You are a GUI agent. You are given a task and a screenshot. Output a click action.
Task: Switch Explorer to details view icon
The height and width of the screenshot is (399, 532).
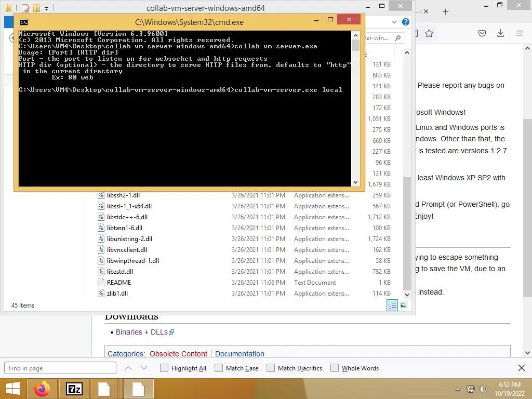[x=392, y=305]
